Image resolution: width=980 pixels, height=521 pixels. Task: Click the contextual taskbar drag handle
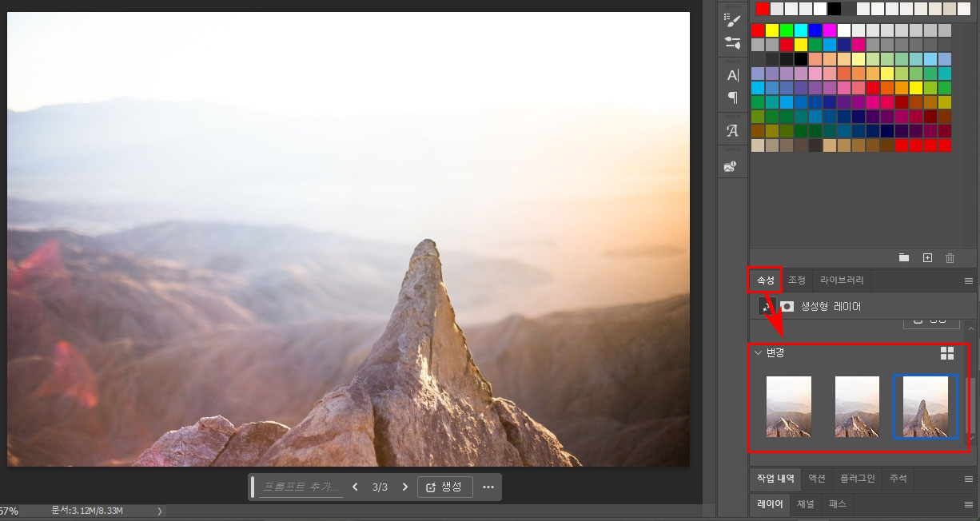click(x=253, y=487)
